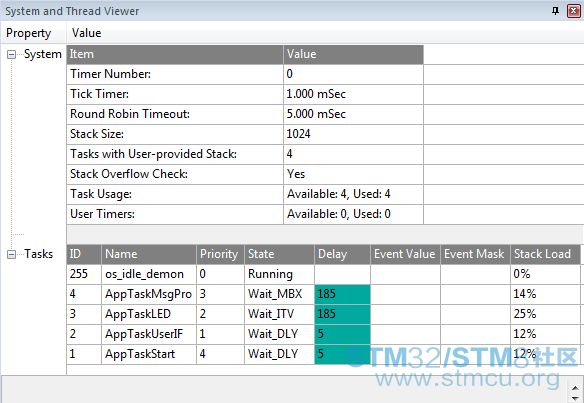Image resolution: width=584 pixels, height=403 pixels.
Task: Click the teal delay cell of AppTaskUserIF
Action: [342, 334]
